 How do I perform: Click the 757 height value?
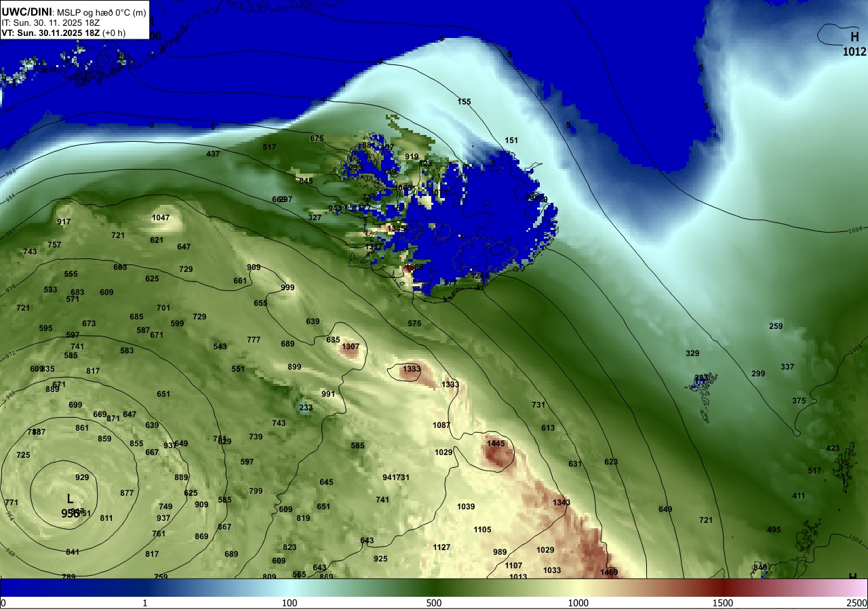(x=54, y=245)
